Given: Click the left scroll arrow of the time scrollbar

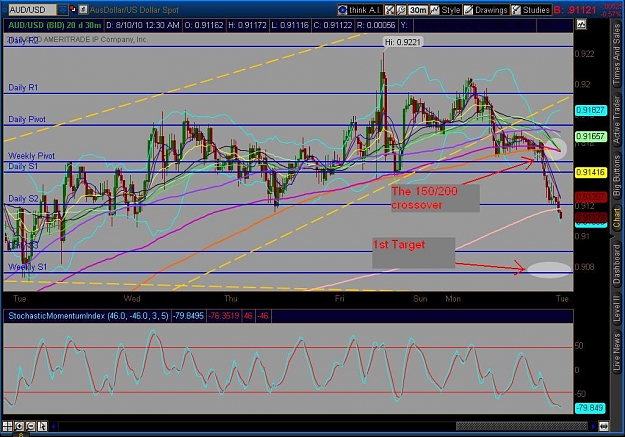Looking at the screenshot, I should pos(54,426).
